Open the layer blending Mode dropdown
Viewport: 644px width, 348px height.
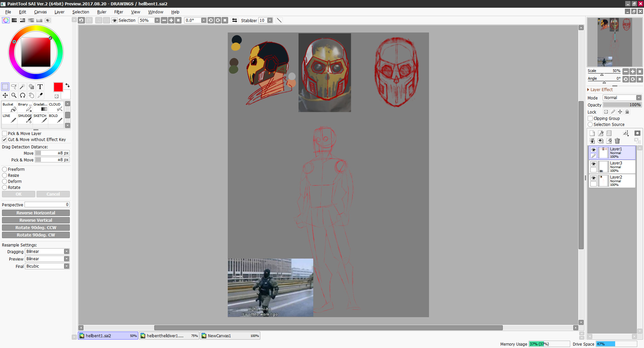point(639,98)
